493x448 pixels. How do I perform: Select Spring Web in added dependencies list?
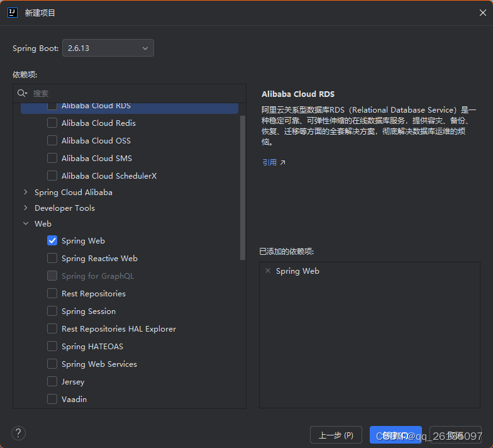point(297,271)
